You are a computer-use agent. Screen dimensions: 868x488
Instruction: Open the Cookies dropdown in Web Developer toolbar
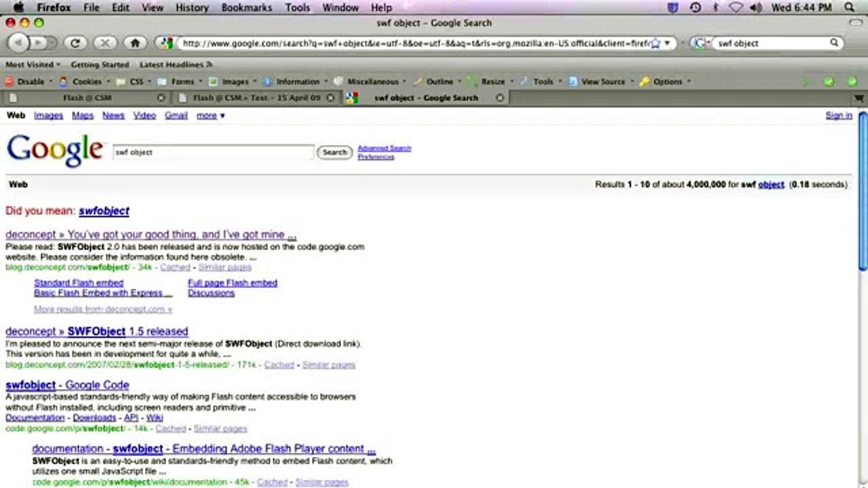[84, 81]
